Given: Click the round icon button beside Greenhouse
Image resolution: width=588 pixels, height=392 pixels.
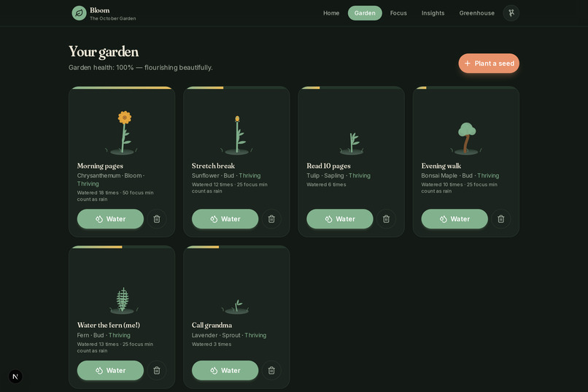Looking at the screenshot, I should tap(511, 13).
